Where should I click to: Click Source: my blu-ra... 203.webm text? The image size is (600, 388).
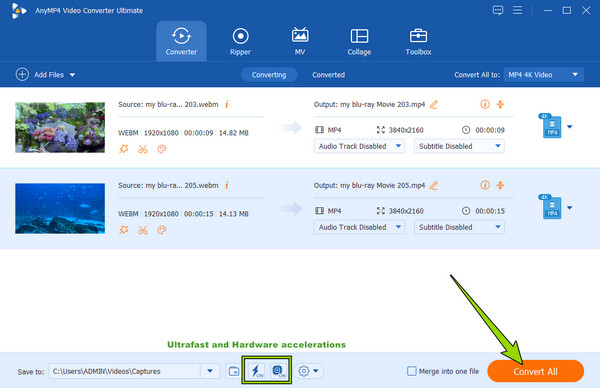click(168, 104)
